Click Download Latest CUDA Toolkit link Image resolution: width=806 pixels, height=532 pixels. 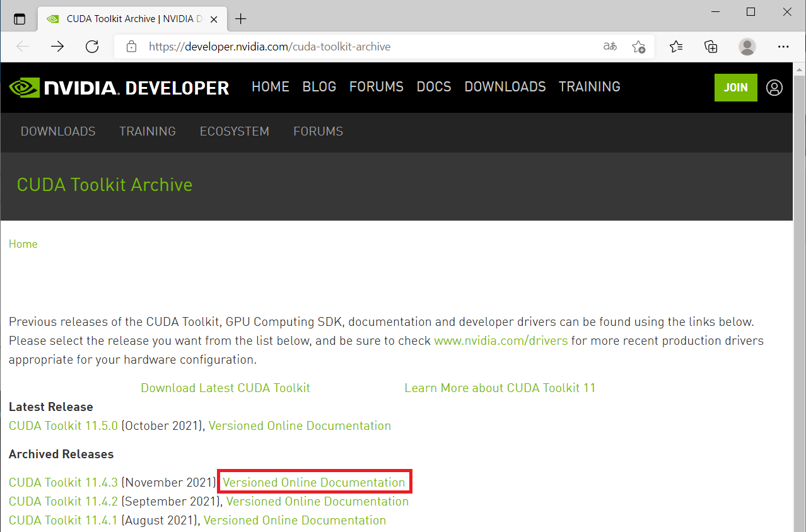click(225, 388)
